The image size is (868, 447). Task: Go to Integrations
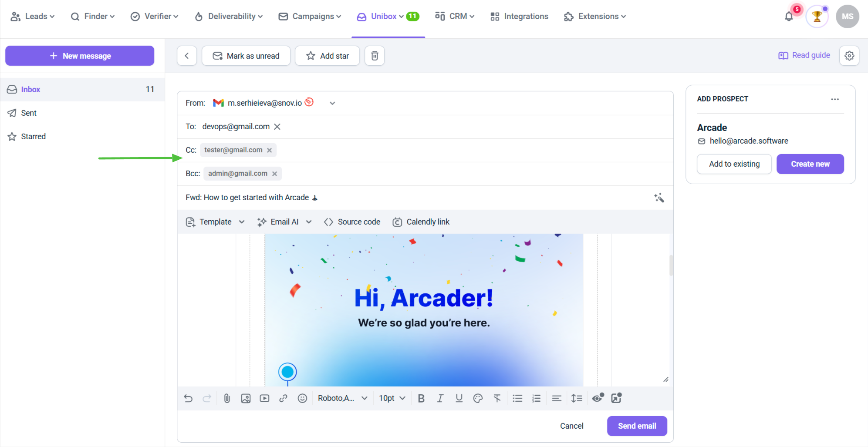(519, 17)
